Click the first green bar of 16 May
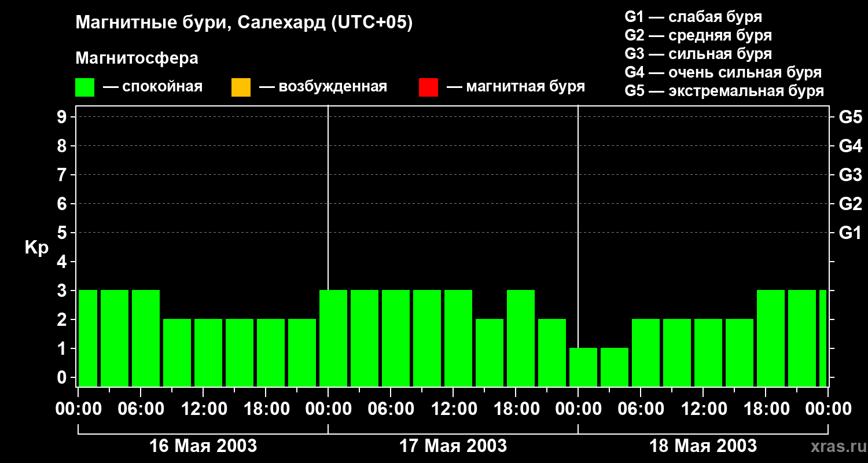The height and width of the screenshot is (463, 868). (88, 338)
